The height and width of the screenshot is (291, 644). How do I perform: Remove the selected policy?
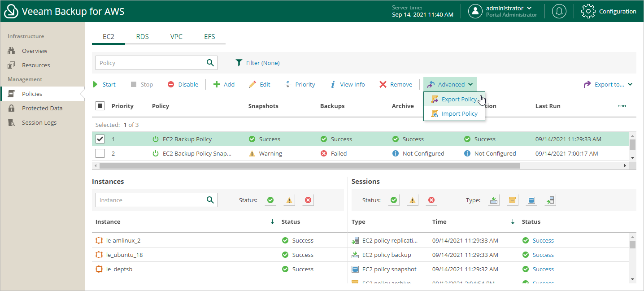point(396,84)
